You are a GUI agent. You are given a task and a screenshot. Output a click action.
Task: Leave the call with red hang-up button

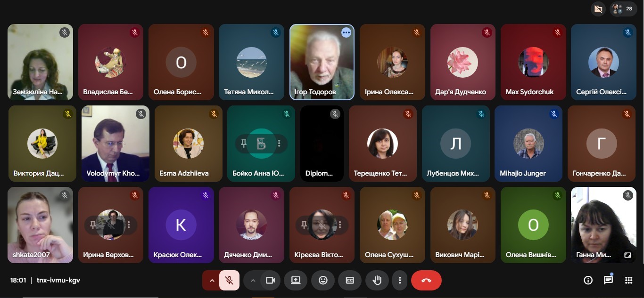426,281
